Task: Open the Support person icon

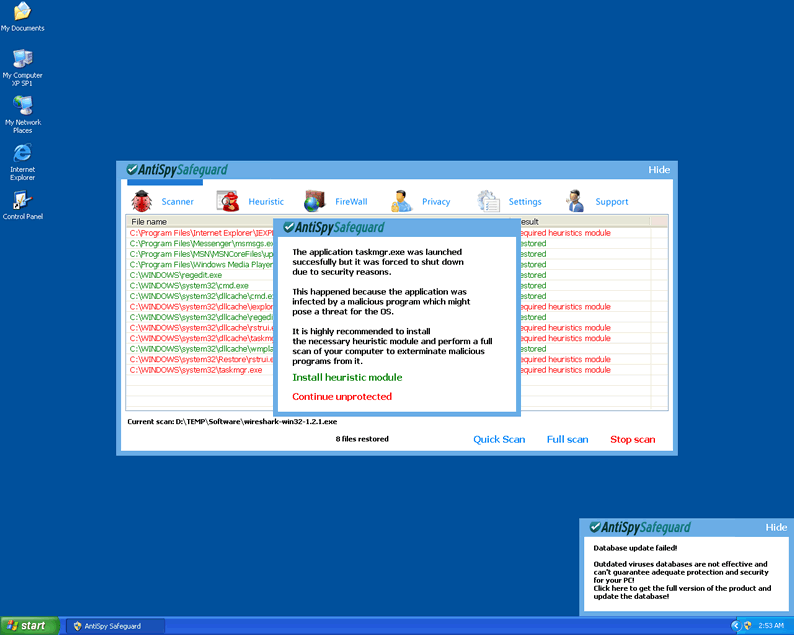Action: tap(575, 201)
